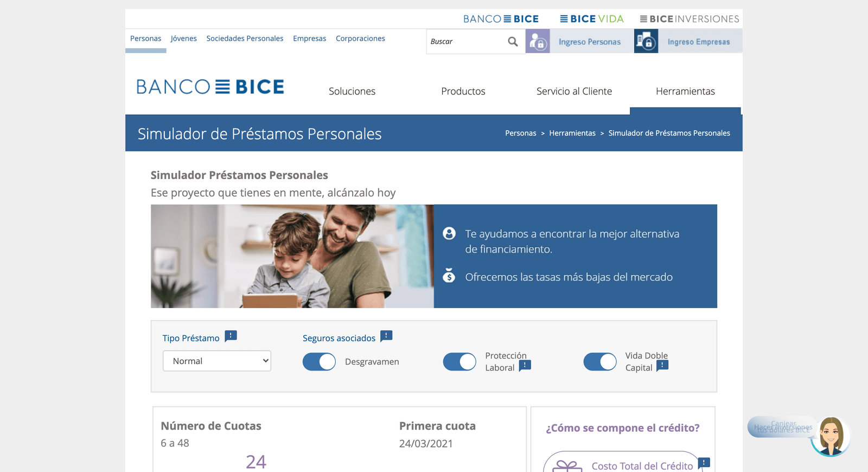Click the Ingreso Empresas login button

(688, 41)
